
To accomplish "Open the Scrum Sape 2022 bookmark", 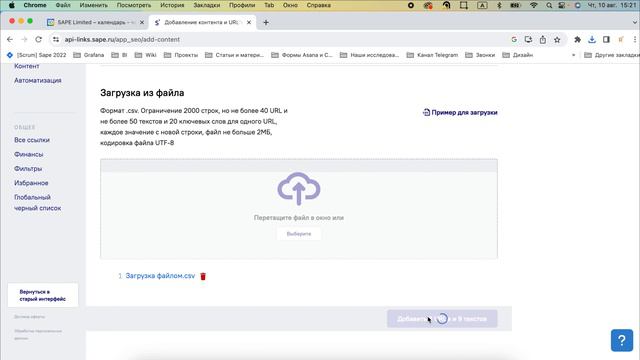I will click(x=36, y=55).
